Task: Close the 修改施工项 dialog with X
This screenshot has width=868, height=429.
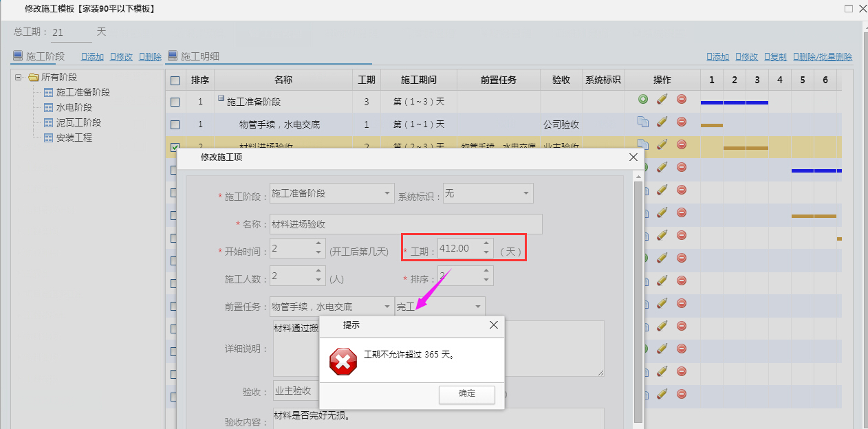Action: tap(633, 157)
